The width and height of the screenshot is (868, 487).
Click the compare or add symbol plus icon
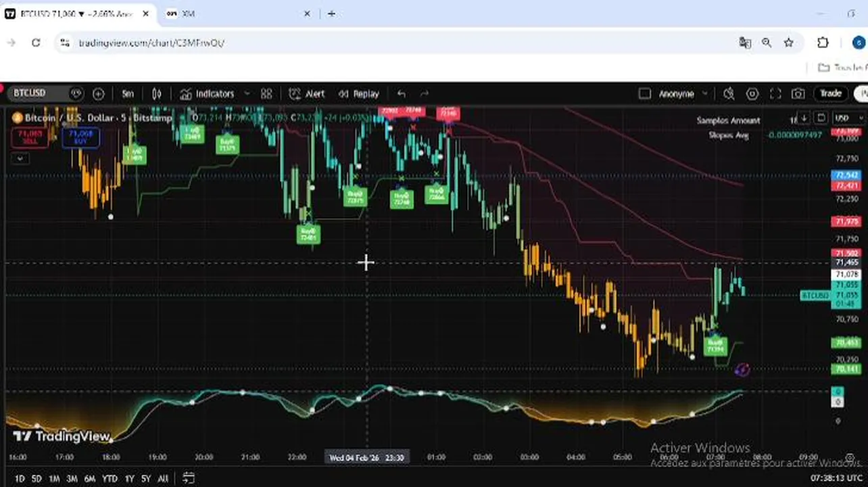click(98, 94)
